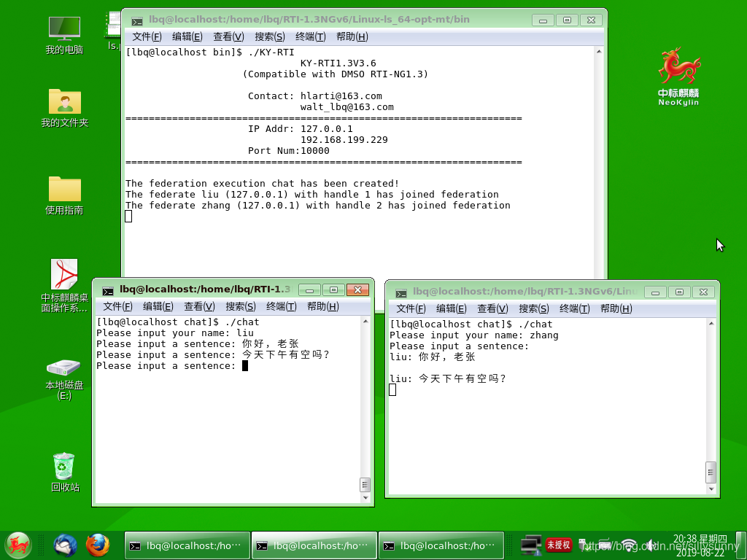
Task: Open 搜索(S) menu in KY-RTI terminal
Action: 270,36
